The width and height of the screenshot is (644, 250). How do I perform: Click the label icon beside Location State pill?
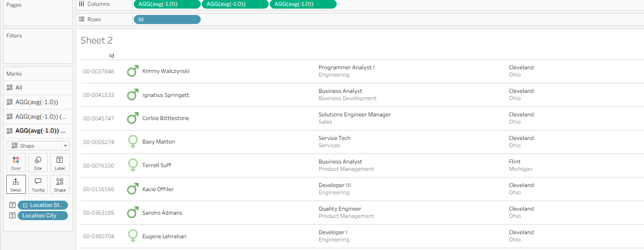(x=12, y=205)
